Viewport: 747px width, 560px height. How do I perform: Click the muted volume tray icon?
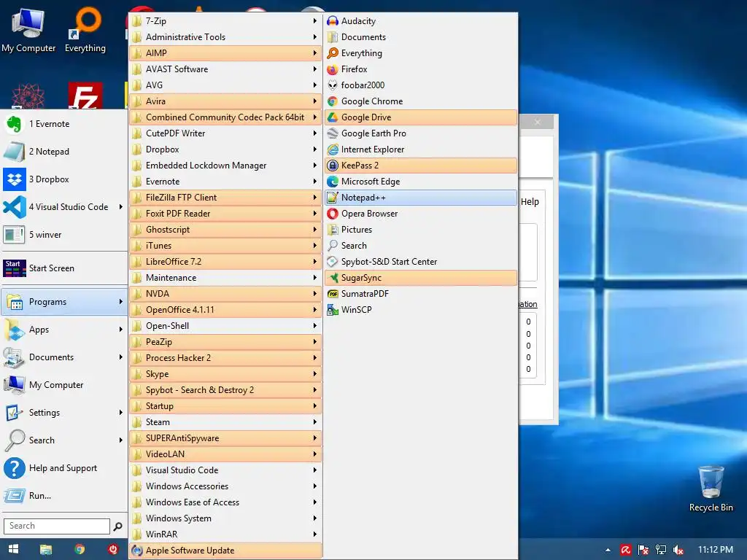[x=678, y=550]
